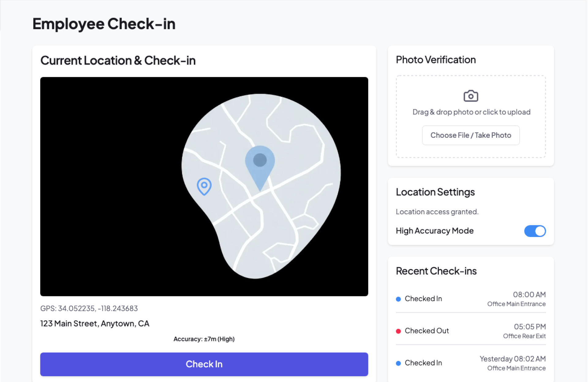Select Yesterday 08:02 AM Checked In entry
Image resolution: width=588 pixels, height=382 pixels.
470,363
